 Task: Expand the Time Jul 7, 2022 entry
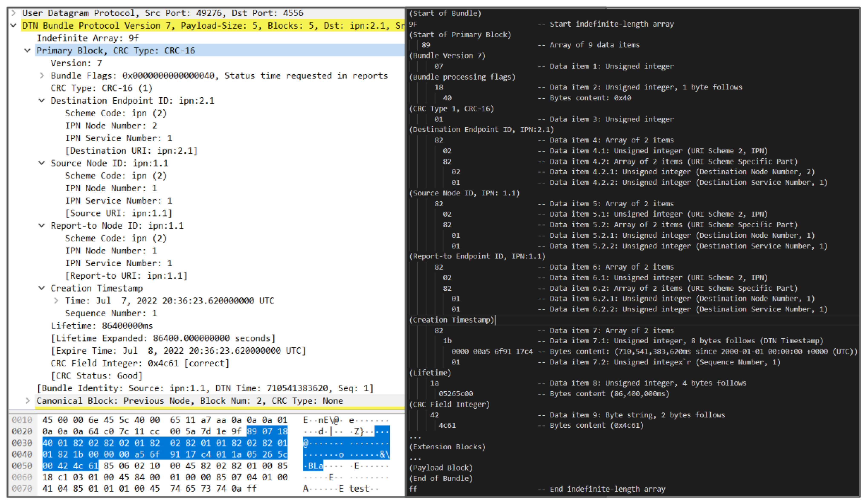coord(56,301)
